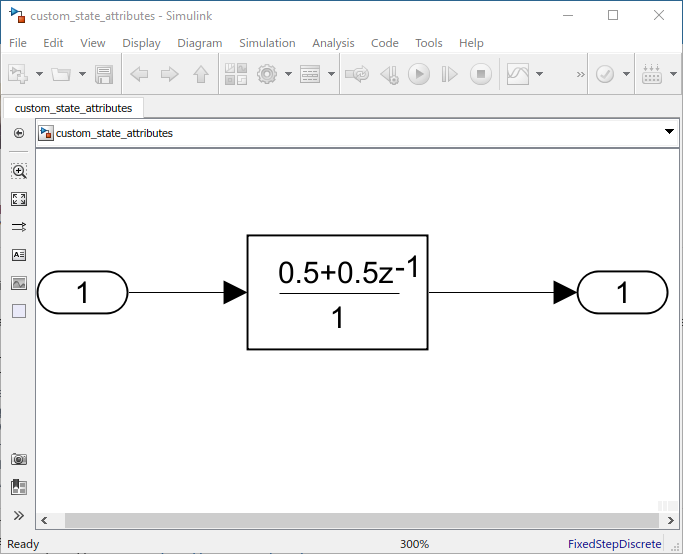Toggle Hide/Show Explorer Bar arrow button
The width and height of the screenshot is (683, 554).
pyautogui.click(x=19, y=133)
